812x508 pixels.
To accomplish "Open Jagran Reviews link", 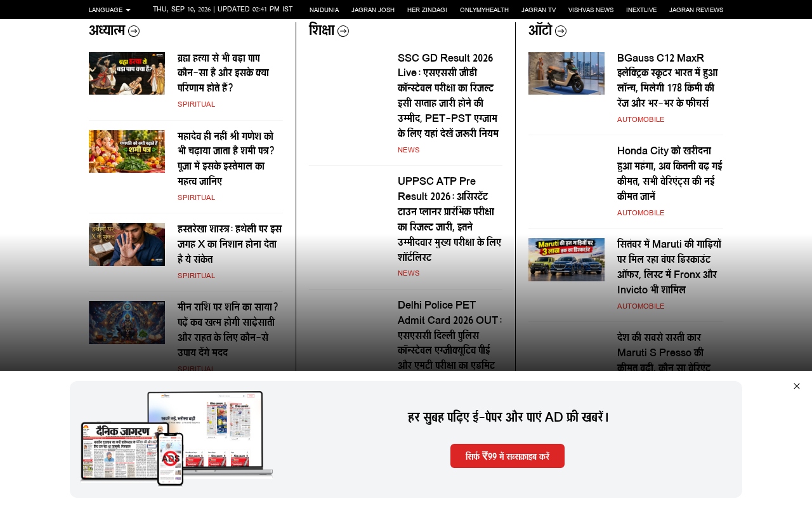I will (x=696, y=10).
